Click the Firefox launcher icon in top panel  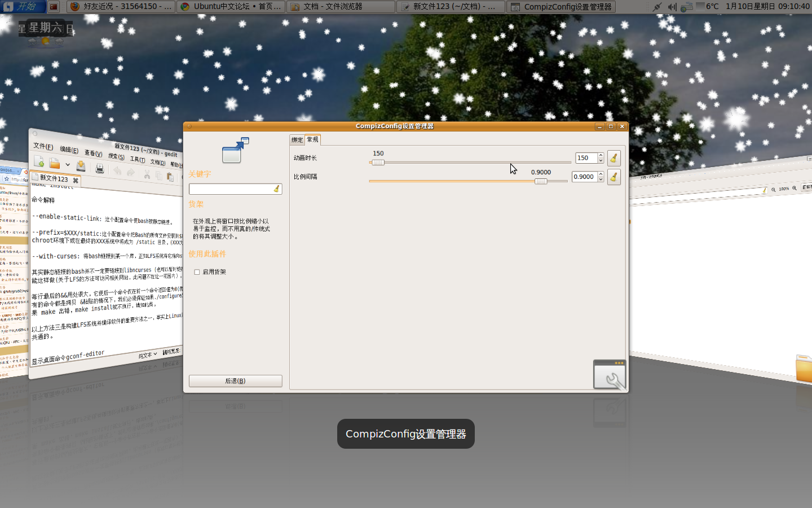pyautogui.click(x=74, y=7)
